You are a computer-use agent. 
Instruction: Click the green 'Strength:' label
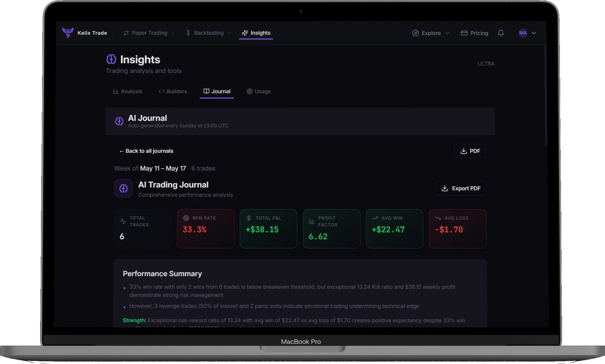[x=134, y=320]
